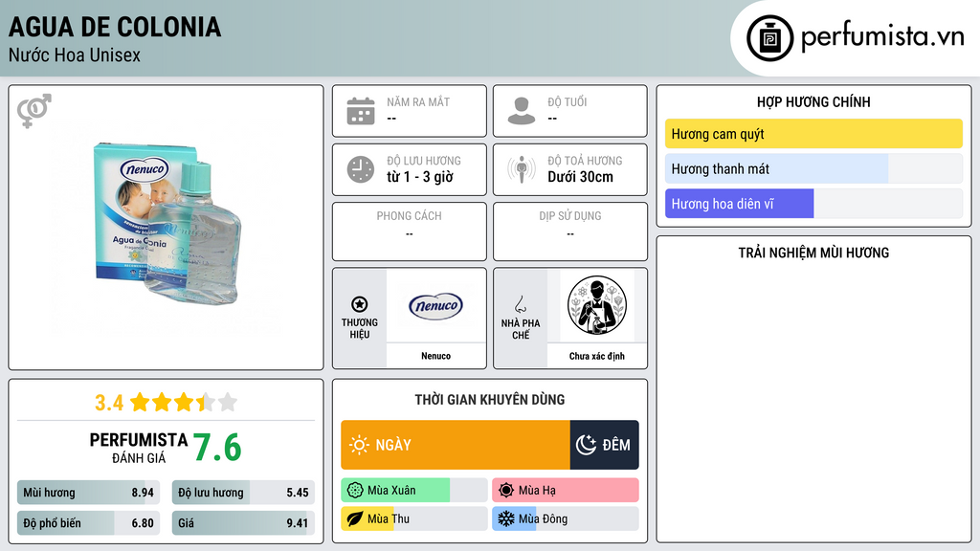The height and width of the screenshot is (551, 980).
Task: Click the leaf icon for Mùa Thu
Action: [x=354, y=518]
